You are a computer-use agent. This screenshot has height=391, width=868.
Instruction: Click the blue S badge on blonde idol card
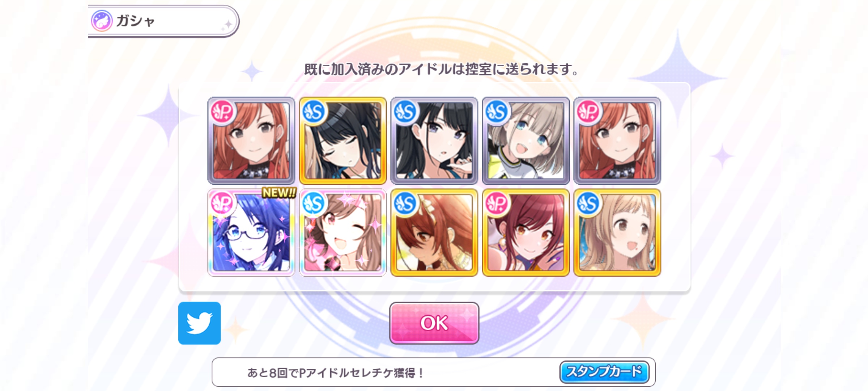[588, 203]
